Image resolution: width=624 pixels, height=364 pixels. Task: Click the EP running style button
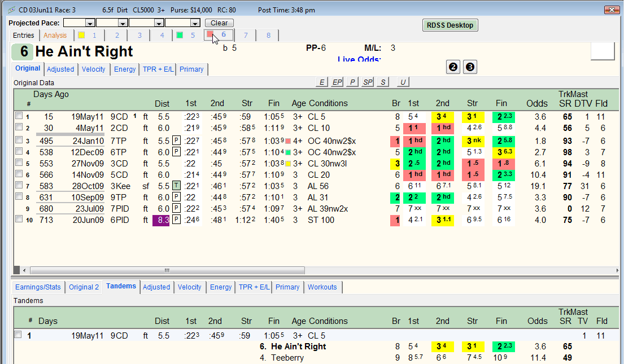337,82
